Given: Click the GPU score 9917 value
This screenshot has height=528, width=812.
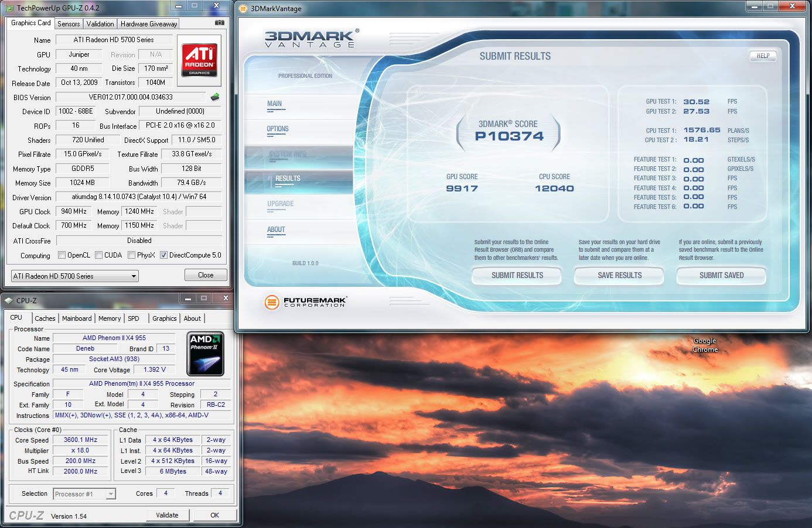Looking at the screenshot, I should [462, 188].
